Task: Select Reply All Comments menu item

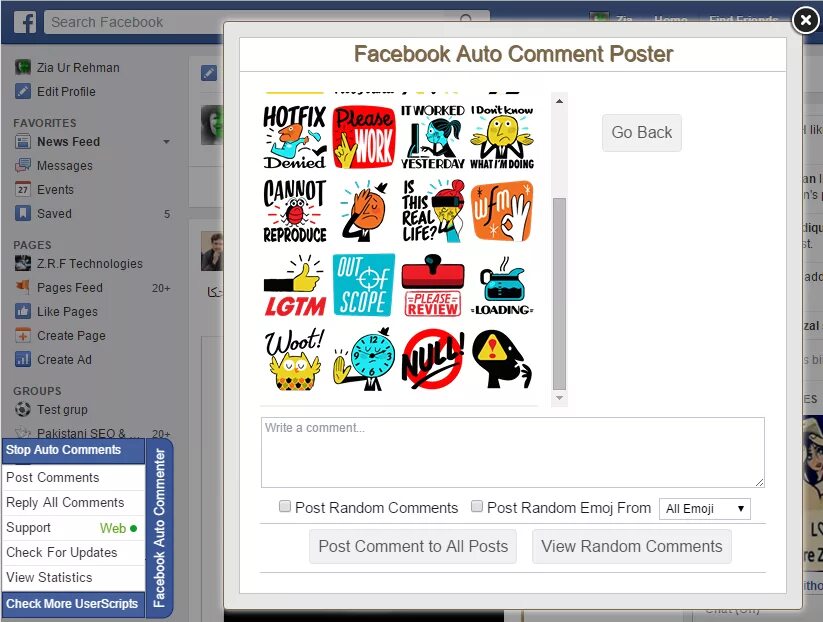Action: click(73, 502)
